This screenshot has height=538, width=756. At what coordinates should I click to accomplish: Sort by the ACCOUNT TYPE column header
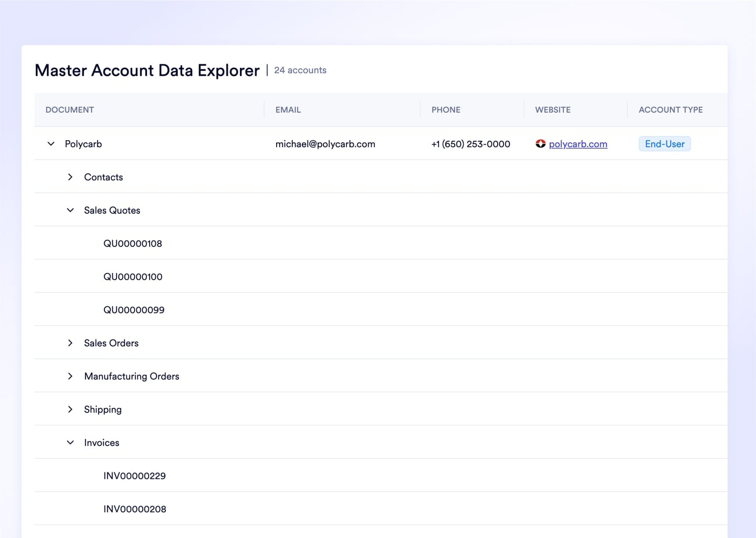[x=670, y=110]
